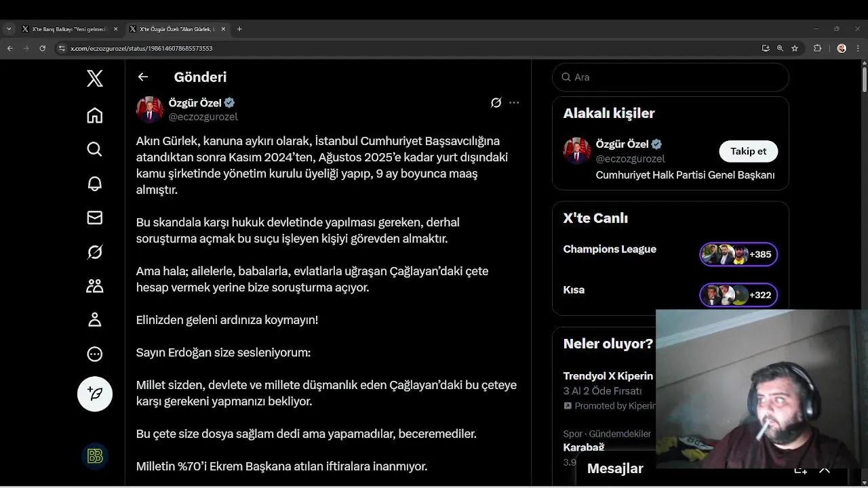This screenshot has height=488, width=868.
Task: Go to the Home feed icon
Action: (x=95, y=115)
